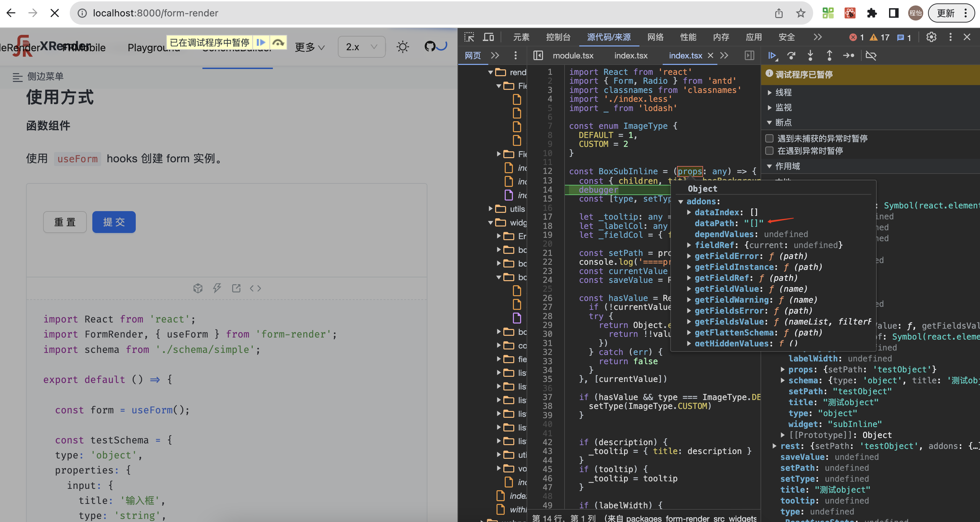Switch to the module.tsx tab
Image resolution: width=980 pixels, height=522 pixels.
point(573,55)
